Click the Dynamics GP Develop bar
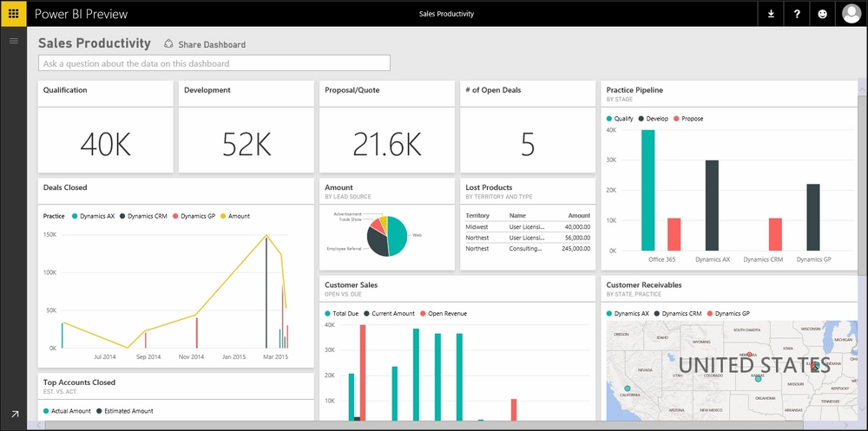Image resolution: width=868 pixels, height=431 pixels. pyautogui.click(x=813, y=218)
